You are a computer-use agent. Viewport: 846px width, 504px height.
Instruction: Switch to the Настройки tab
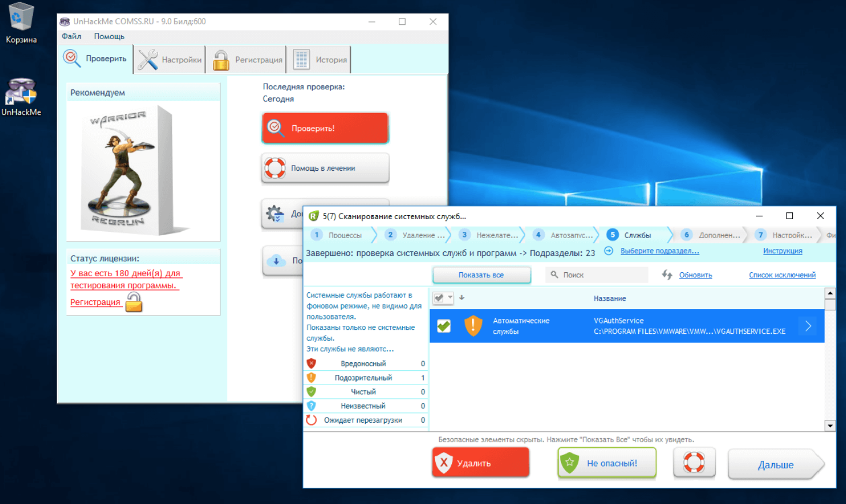point(170,59)
